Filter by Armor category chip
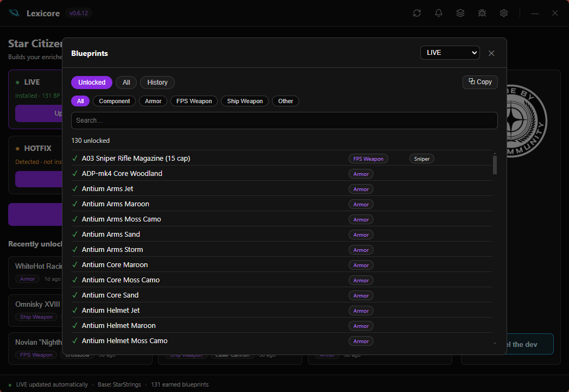This screenshot has height=392, width=569. click(x=153, y=101)
